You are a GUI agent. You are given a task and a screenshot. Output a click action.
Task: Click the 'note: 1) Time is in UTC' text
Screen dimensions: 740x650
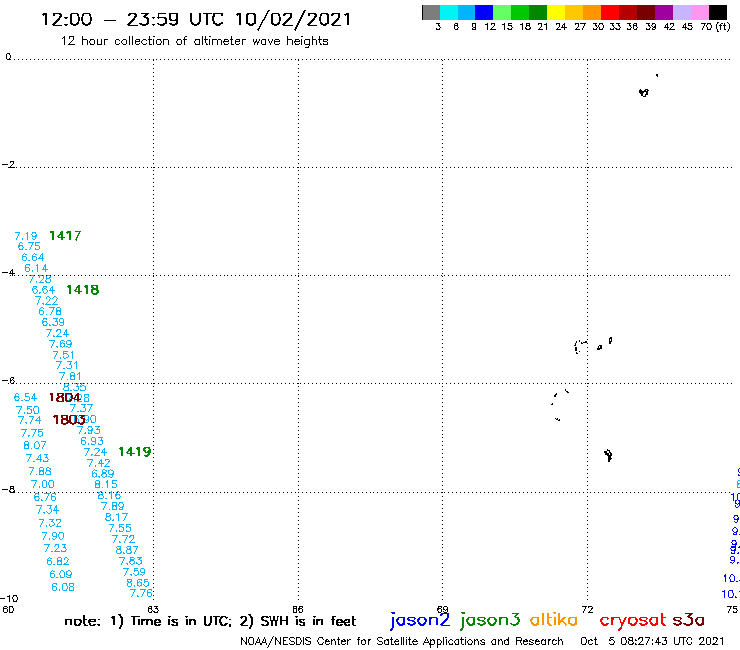[148, 621]
